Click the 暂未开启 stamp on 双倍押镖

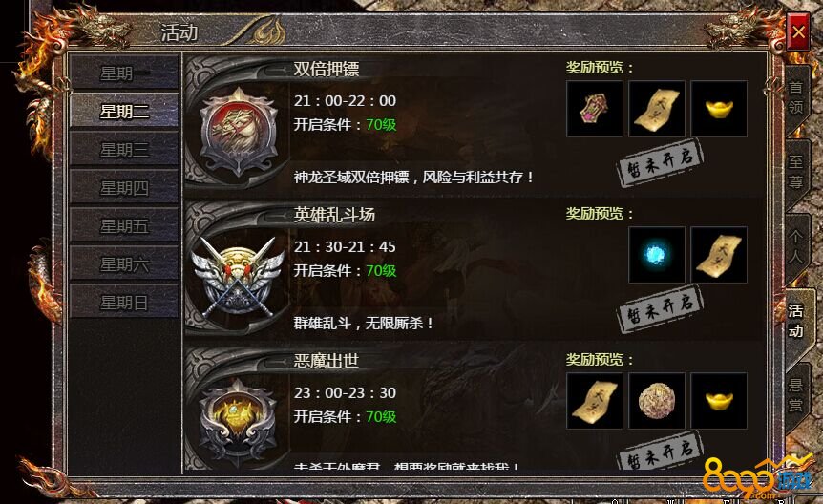click(x=659, y=162)
